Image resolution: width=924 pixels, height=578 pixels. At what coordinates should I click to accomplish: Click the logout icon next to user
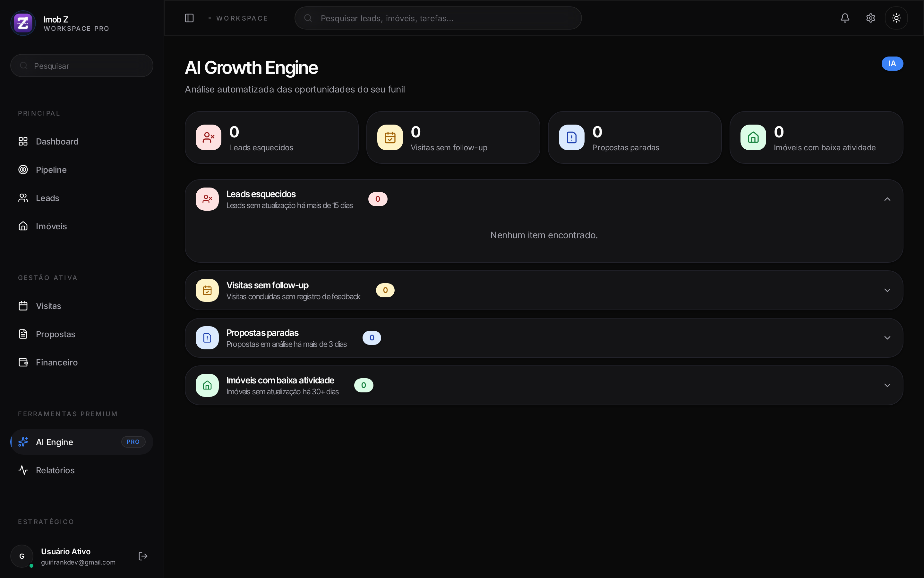click(143, 556)
